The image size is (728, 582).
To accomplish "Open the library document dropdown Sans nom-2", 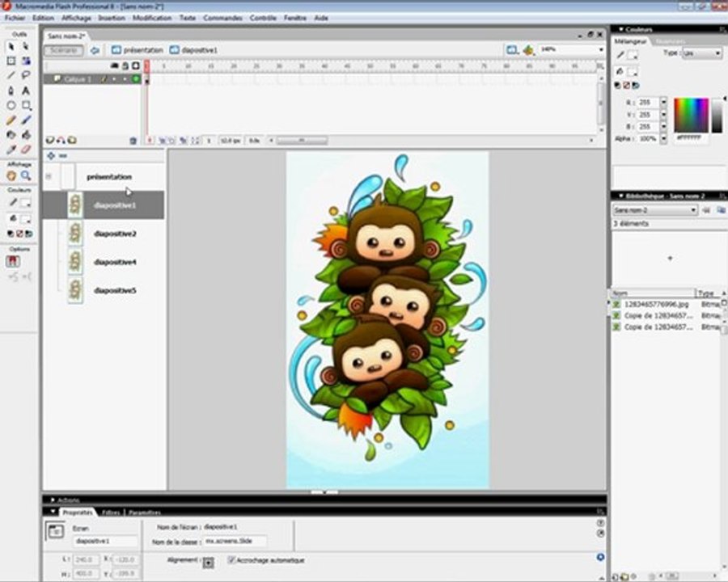I will pyautogui.click(x=655, y=210).
